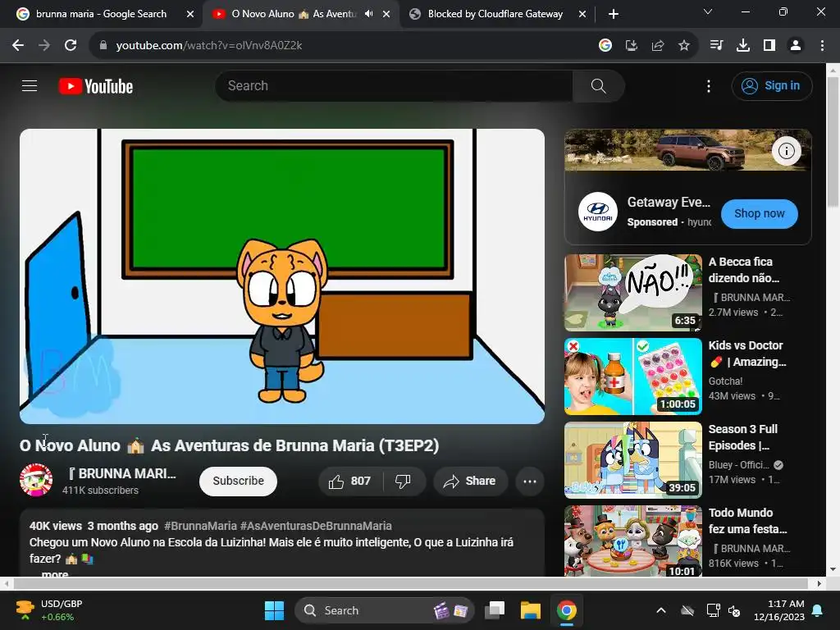840x630 pixels.
Task: Dislike the video with thumbs down
Action: point(404,481)
